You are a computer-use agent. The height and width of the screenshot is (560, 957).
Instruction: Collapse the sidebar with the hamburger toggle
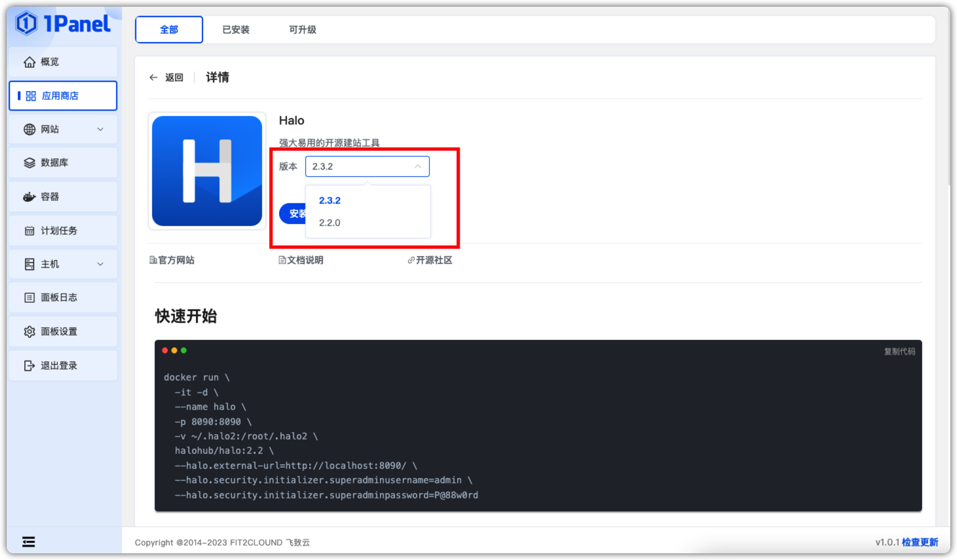click(28, 542)
